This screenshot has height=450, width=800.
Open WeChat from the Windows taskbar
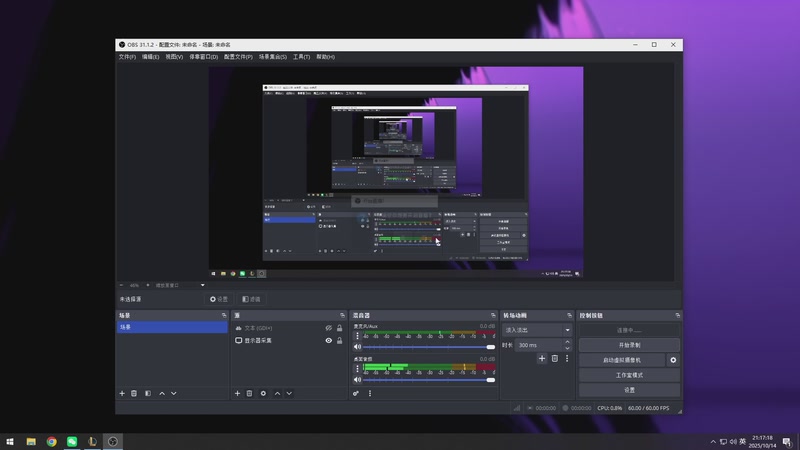[x=72, y=442]
